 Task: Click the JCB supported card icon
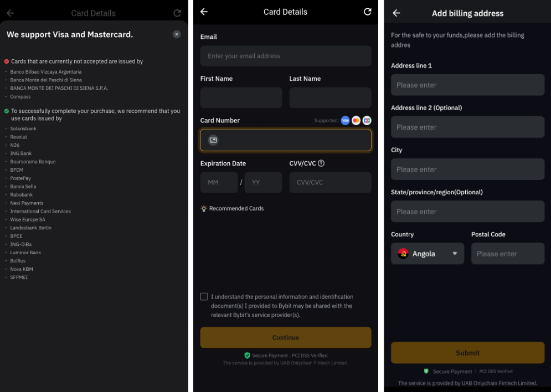click(367, 121)
